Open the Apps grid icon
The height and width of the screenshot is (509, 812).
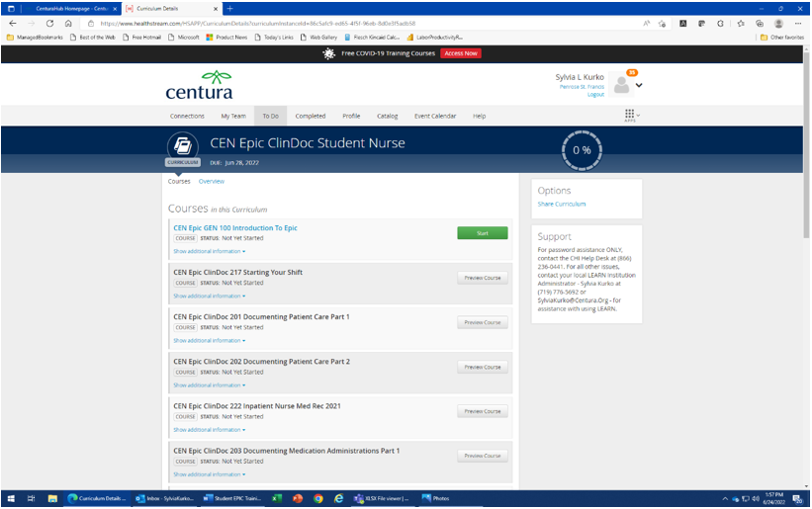point(630,115)
